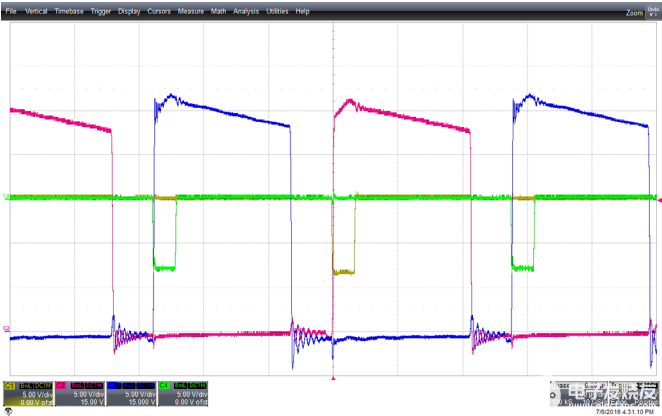Click the trigger position marker below the grid
Screen dimensions: 662x416
coord(332,379)
